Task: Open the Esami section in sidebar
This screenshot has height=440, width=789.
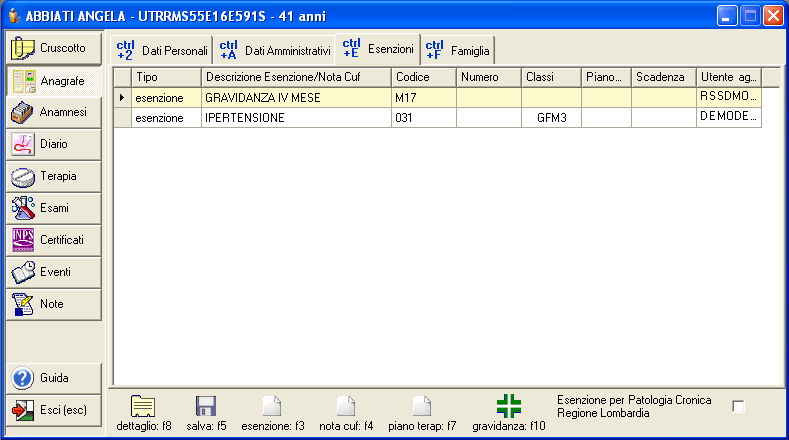Action: point(54,208)
